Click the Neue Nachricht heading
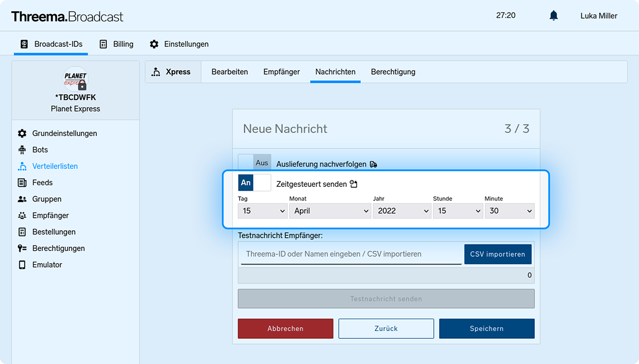Image resolution: width=639 pixels, height=364 pixels. coord(285,129)
